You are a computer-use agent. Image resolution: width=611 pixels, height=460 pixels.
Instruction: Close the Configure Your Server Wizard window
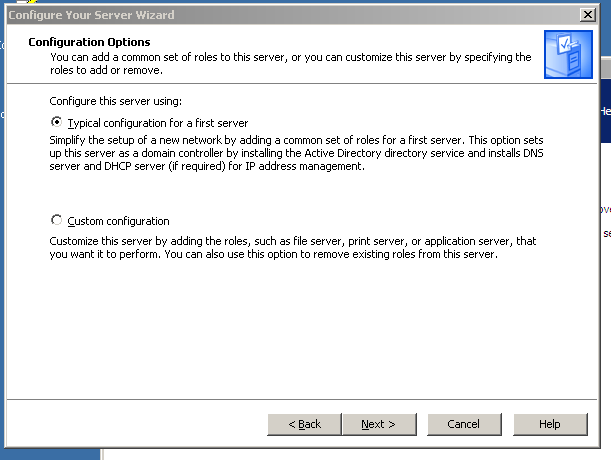[588, 15]
